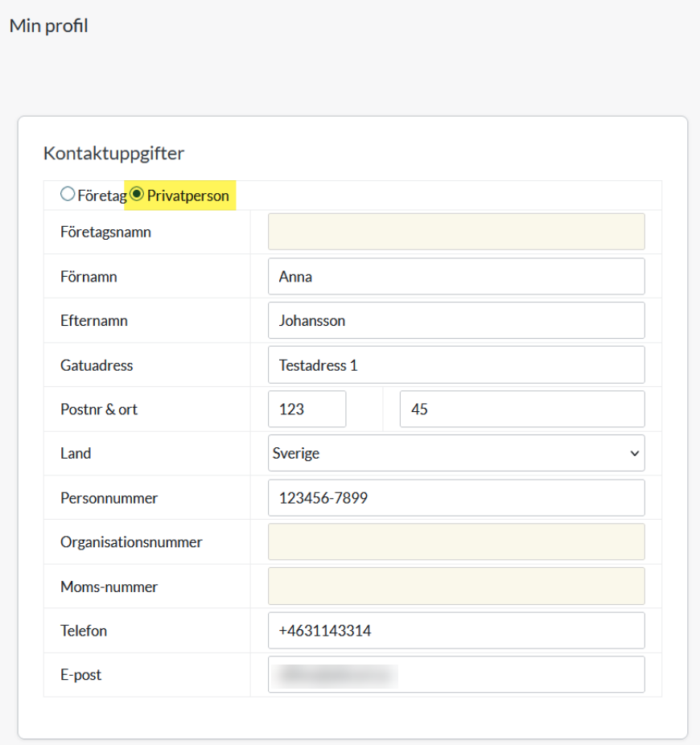The height and width of the screenshot is (745, 700).
Task: Click the blurred E-post field
Action: pyautogui.click(x=456, y=674)
